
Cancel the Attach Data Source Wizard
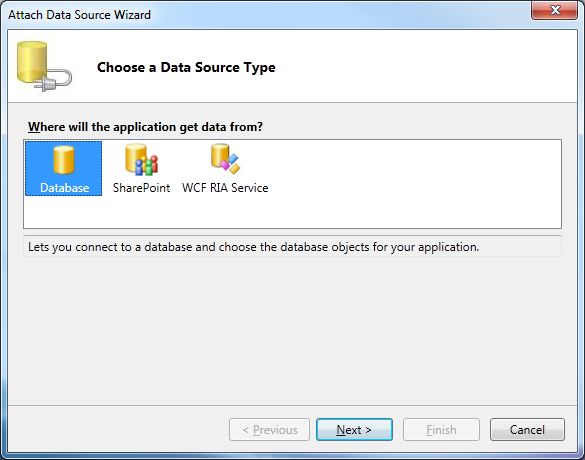(x=527, y=429)
